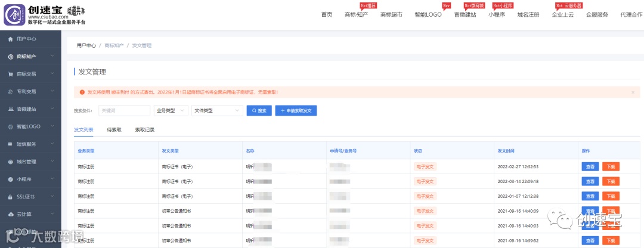Click 下载 for the 2022-01-07 12:12:38 row
The width and height of the screenshot is (644, 248).
point(611,196)
